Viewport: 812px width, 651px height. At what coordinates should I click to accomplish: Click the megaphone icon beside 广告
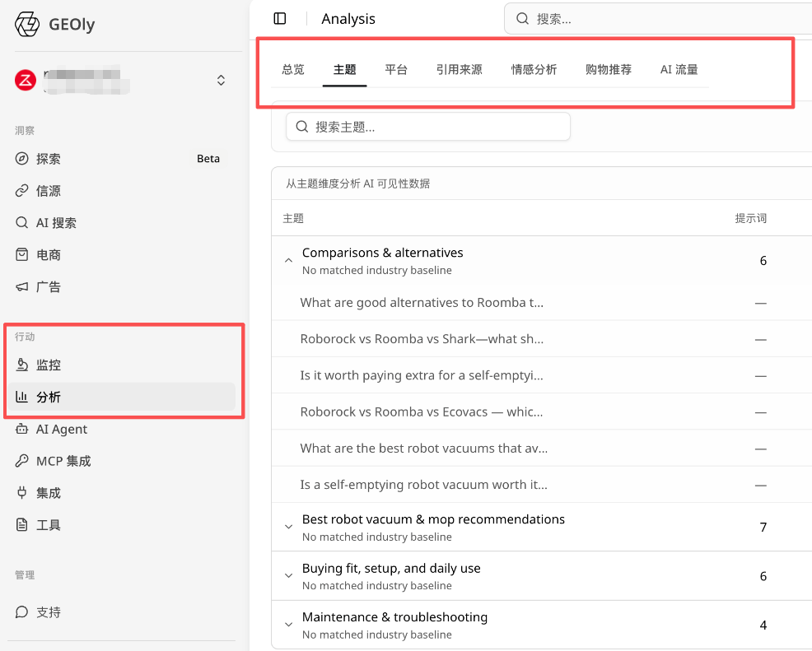coord(21,286)
